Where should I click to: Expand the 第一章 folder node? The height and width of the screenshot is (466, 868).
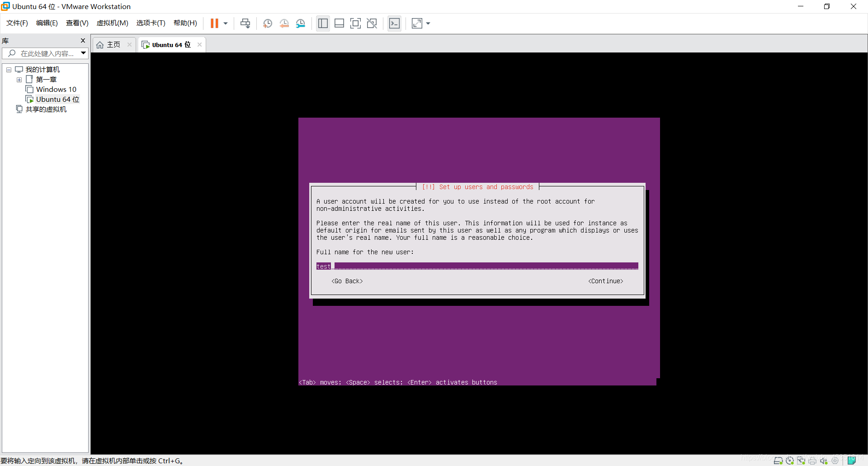pyautogui.click(x=19, y=80)
